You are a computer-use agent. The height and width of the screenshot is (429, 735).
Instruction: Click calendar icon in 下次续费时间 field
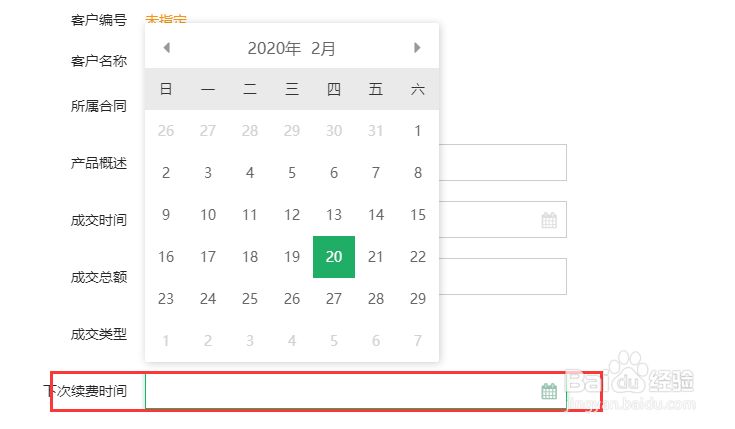pyautogui.click(x=549, y=391)
